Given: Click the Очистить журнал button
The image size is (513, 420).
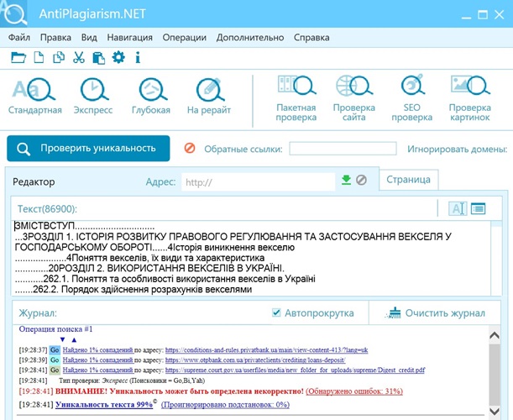Looking at the screenshot, I should (435, 313).
